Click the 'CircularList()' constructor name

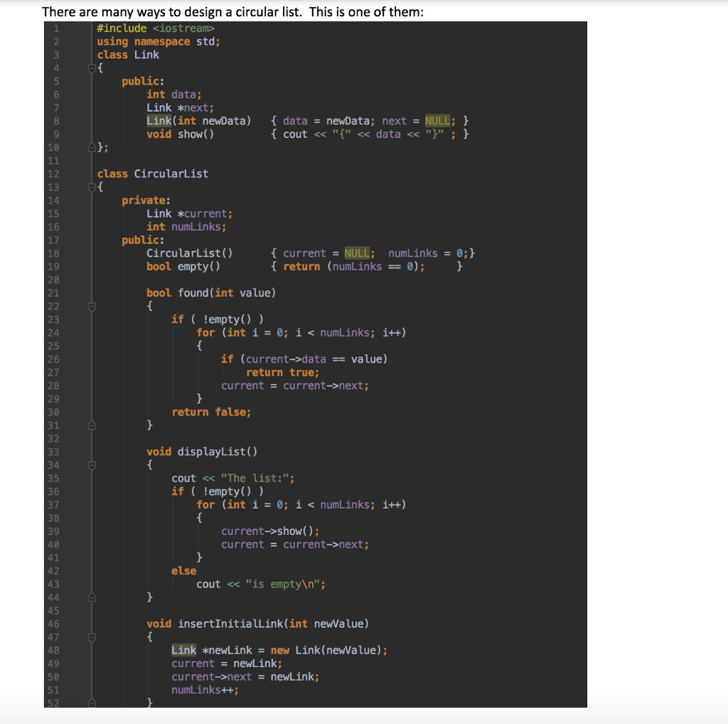coord(189,254)
